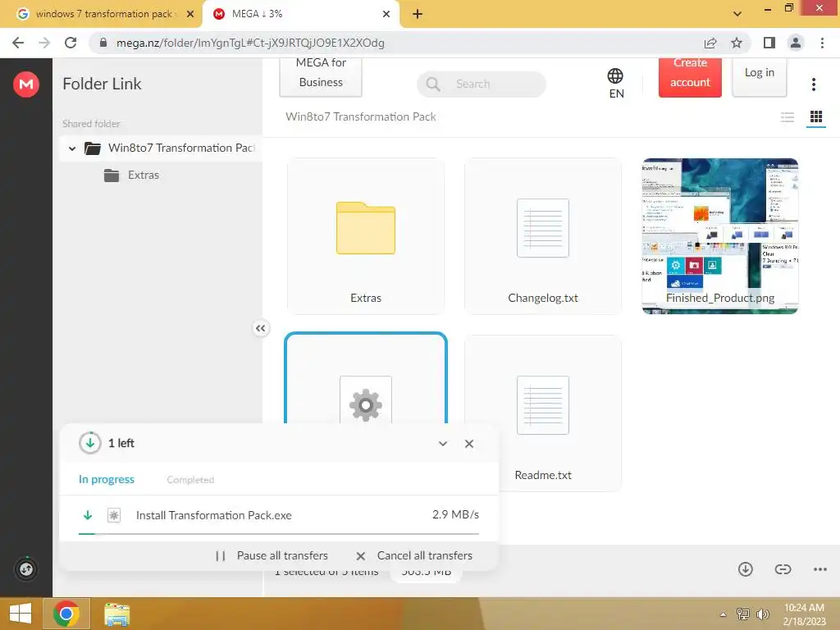Open the language globe EN selector

coord(615,84)
